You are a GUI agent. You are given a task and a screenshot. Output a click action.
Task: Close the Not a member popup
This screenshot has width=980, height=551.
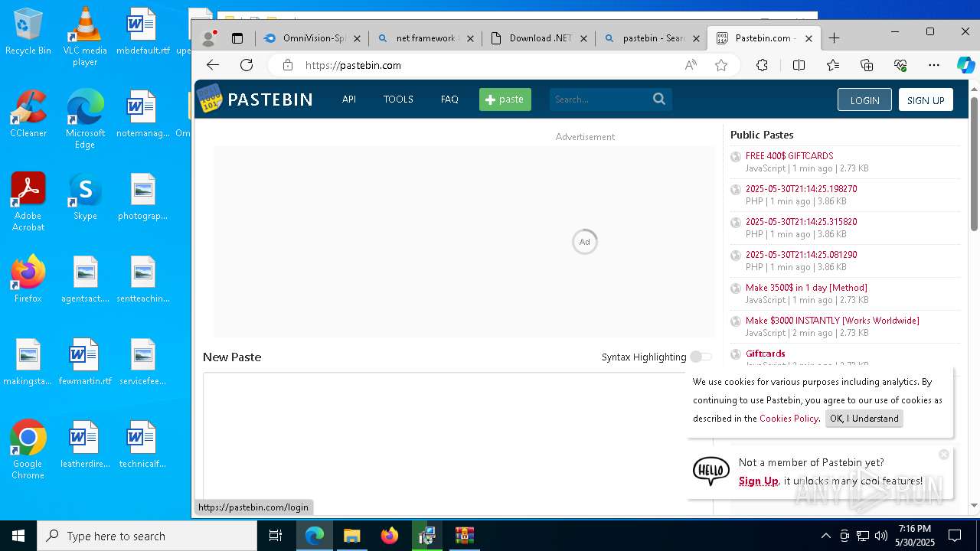(944, 454)
